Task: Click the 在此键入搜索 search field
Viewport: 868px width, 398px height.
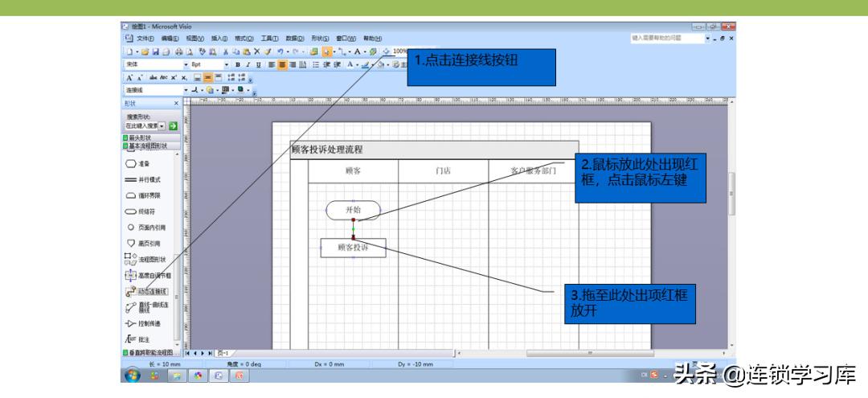Action: (143, 126)
